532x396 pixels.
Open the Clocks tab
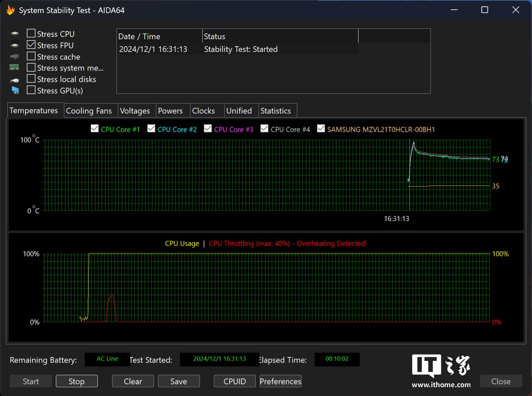(x=203, y=111)
